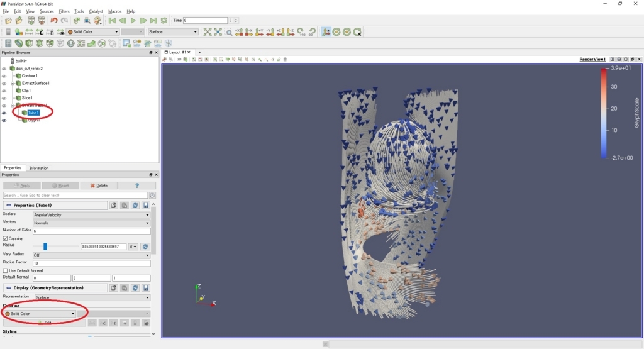Uncheck the Capping checkbox

(5, 238)
